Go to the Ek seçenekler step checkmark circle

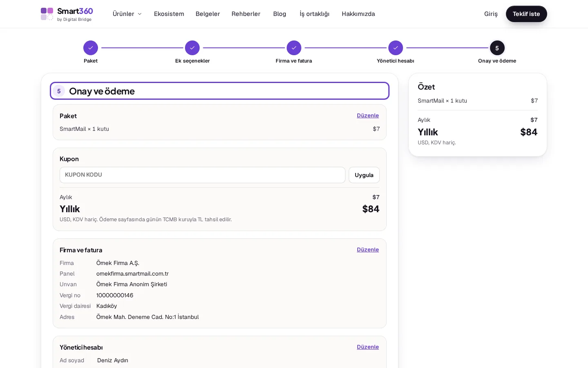[x=192, y=48]
